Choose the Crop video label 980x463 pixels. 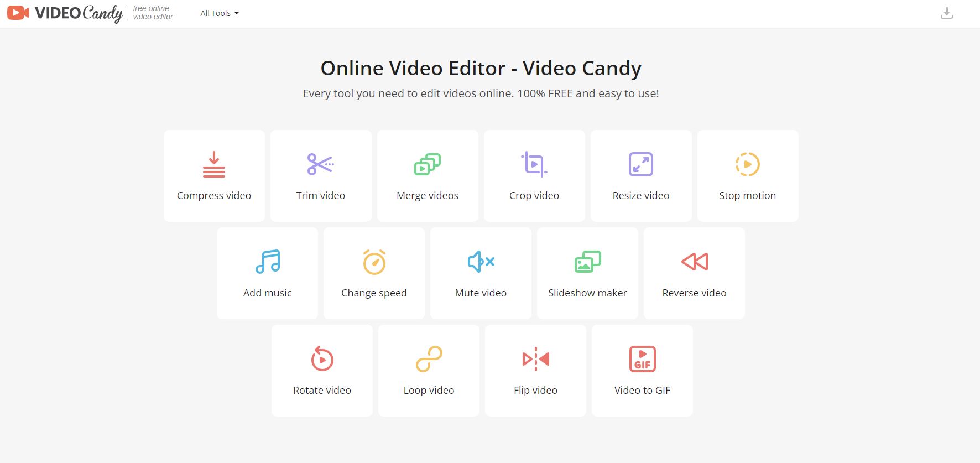coord(534,196)
